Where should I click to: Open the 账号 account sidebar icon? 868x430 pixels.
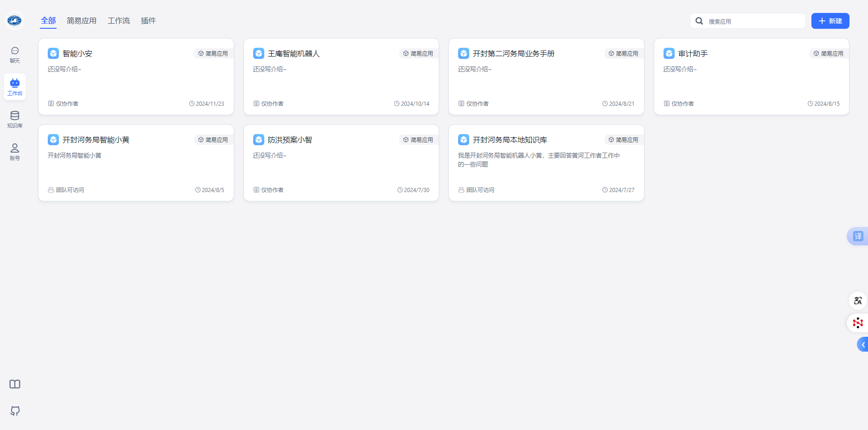[15, 152]
